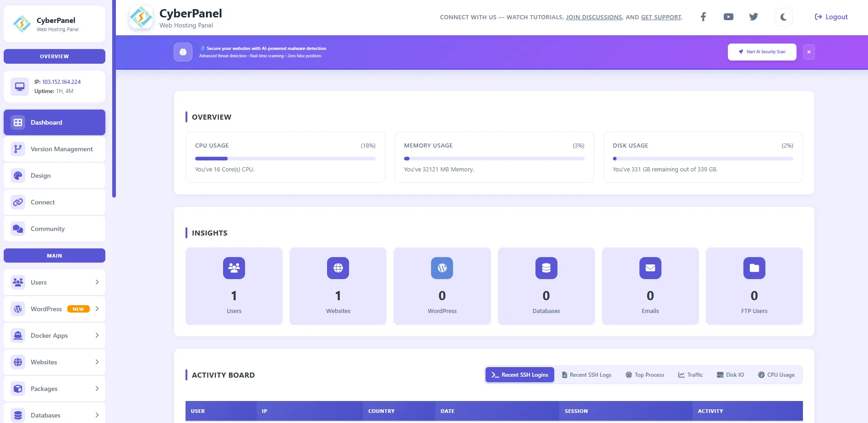Select the Recent SSH Logins tab
This screenshot has height=423, width=868.
(520, 375)
